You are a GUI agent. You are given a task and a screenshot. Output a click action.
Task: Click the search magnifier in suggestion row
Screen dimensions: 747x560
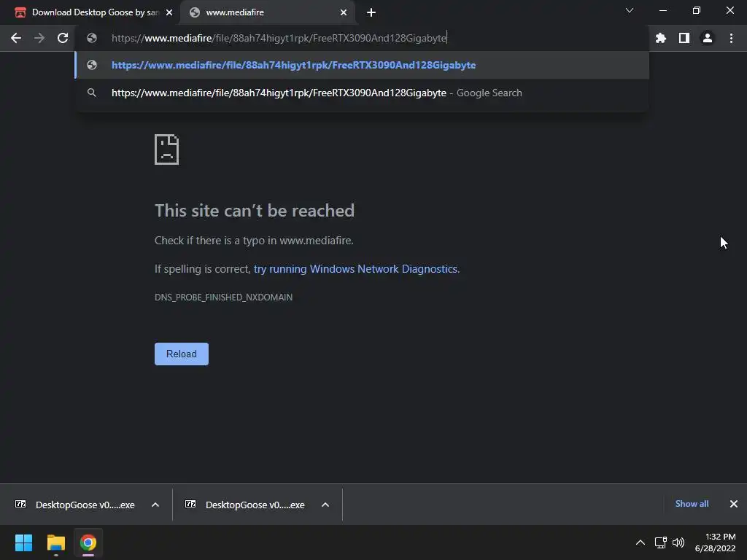pos(92,93)
